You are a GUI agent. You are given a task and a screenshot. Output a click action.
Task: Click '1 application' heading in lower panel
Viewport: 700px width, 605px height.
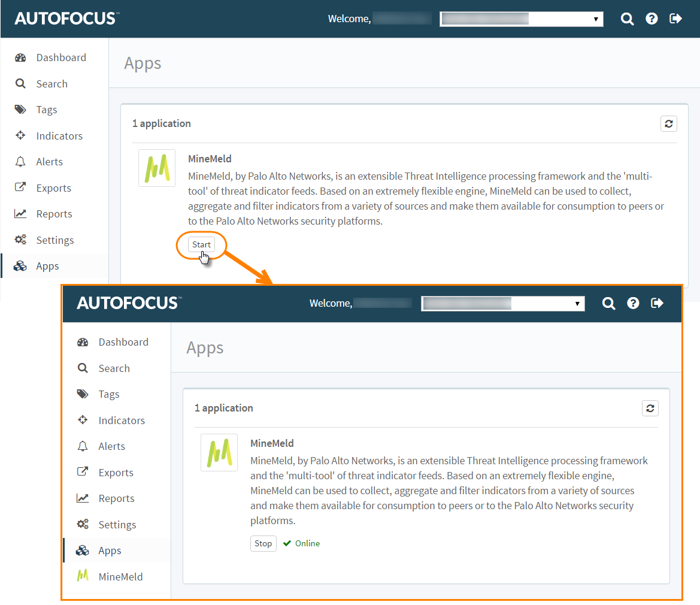point(224,408)
